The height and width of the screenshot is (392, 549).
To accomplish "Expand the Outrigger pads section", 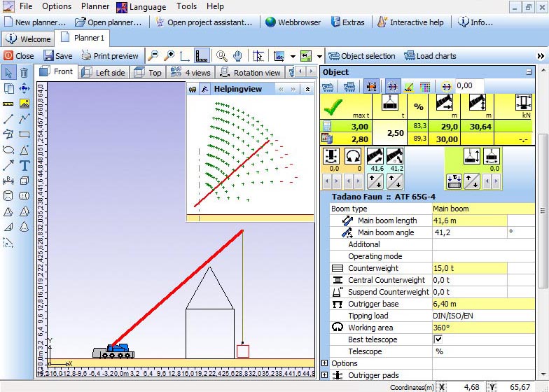I will [324, 375].
